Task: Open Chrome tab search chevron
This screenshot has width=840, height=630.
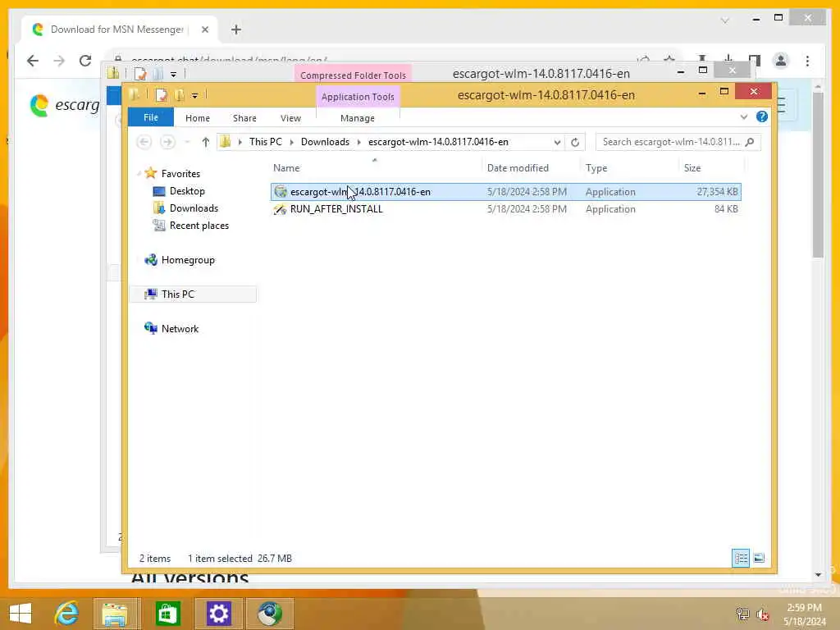Action: (725, 21)
